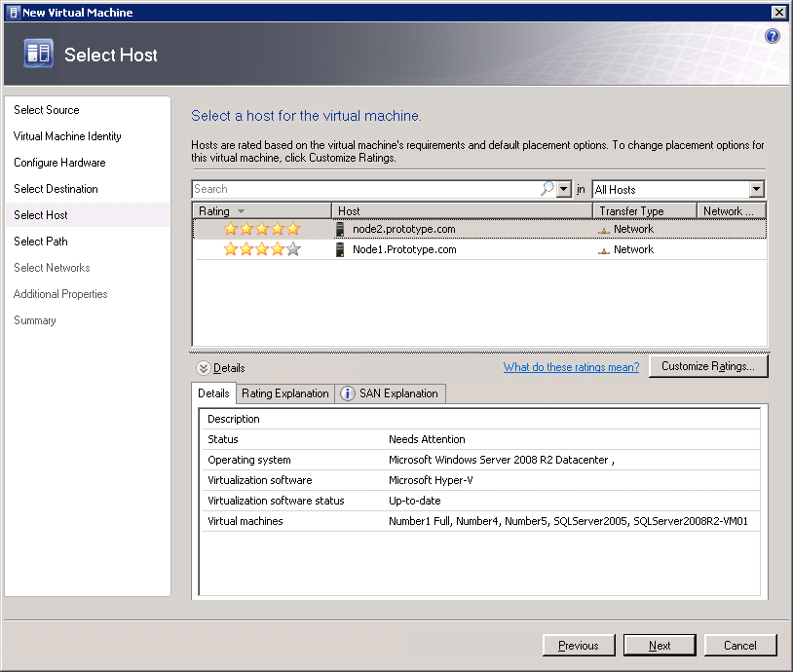Click the Network column header
Screen dimensions: 793x672
click(732, 211)
